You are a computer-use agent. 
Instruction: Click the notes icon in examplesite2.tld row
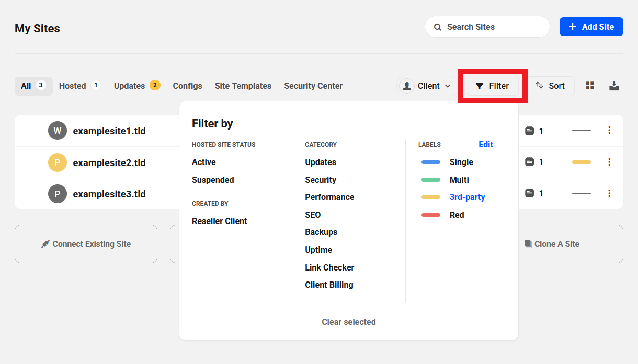pos(530,162)
